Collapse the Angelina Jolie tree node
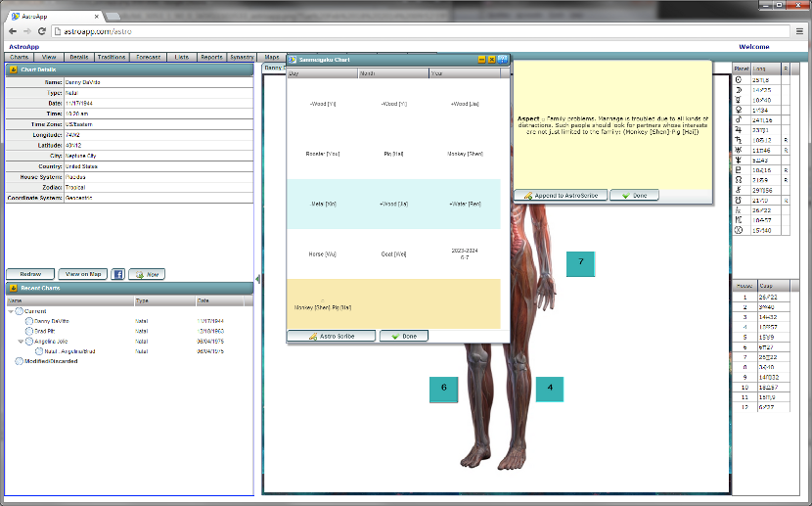The width and height of the screenshot is (812, 506). [x=22, y=341]
